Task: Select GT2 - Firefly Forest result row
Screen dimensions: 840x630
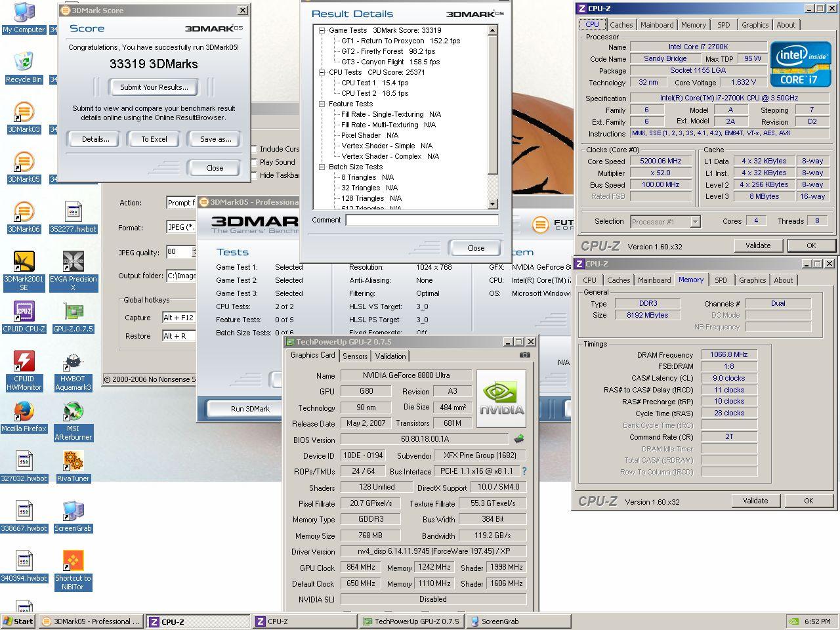Action: 388,51
